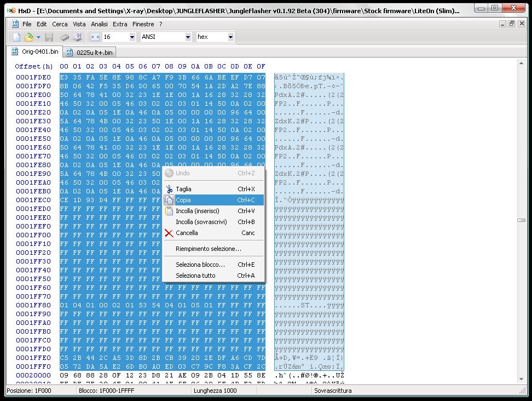
Task: Switch to the 0225u lt+.bin tab
Action: coord(90,52)
